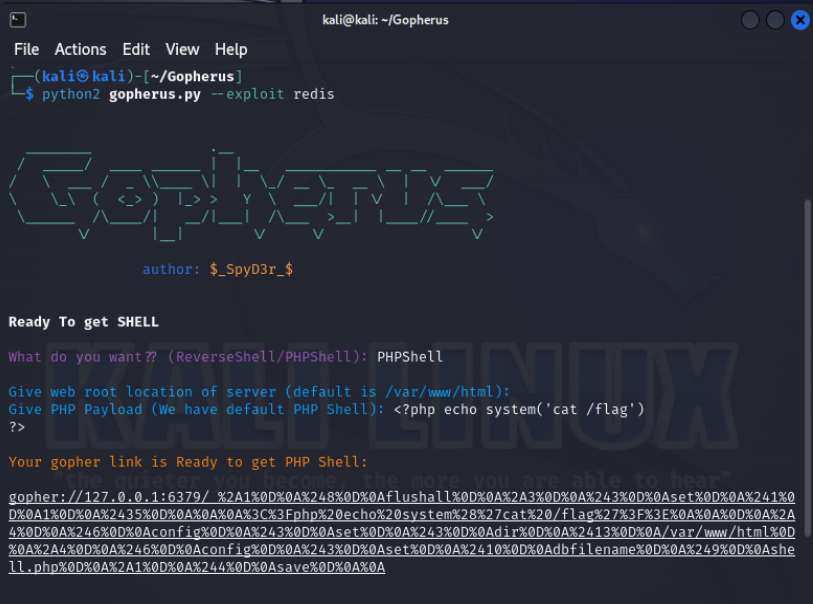The width and height of the screenshot is (813, 604).
Task: Click the PHP payload 'system('cat /flag')' text
Action: (x=565, y=410)
